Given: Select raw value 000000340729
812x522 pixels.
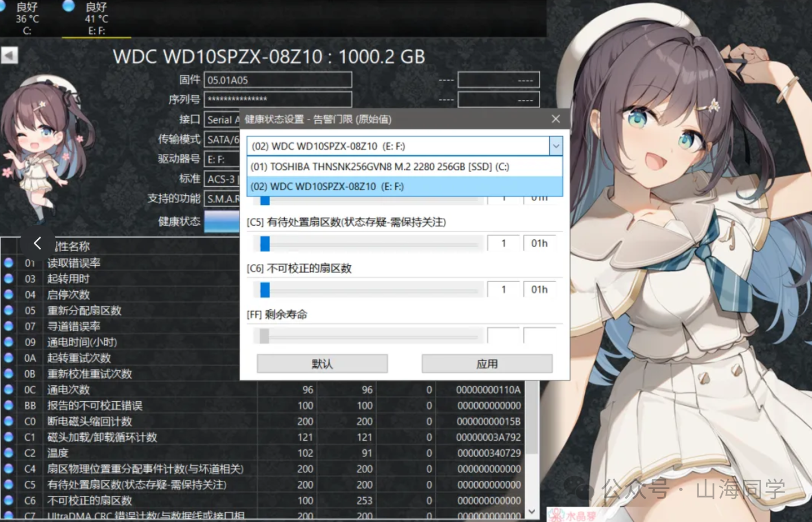Looking at the screenshot, I should click(489, 453).
